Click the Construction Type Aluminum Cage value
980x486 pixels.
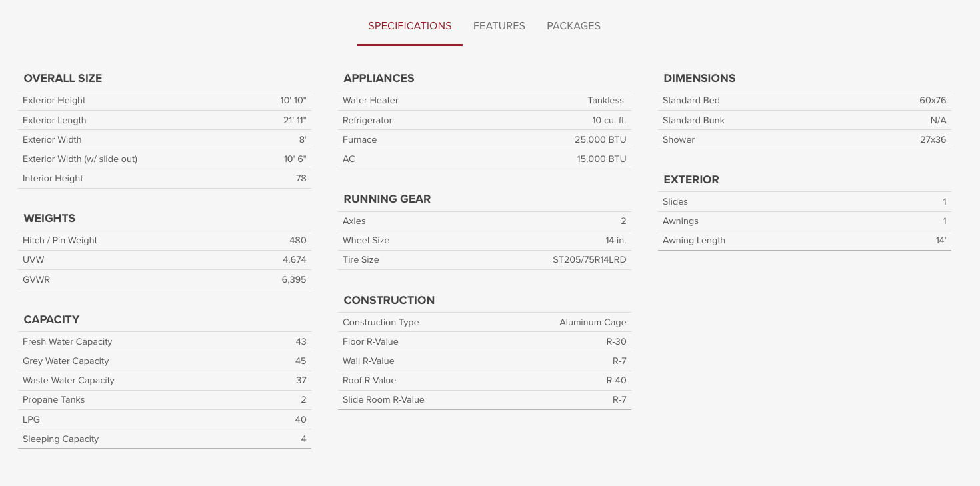(x=593, y=323)
